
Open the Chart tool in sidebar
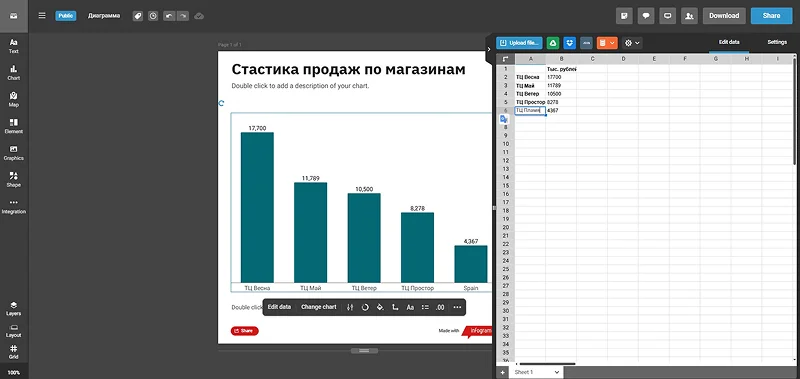click(14, 72)
